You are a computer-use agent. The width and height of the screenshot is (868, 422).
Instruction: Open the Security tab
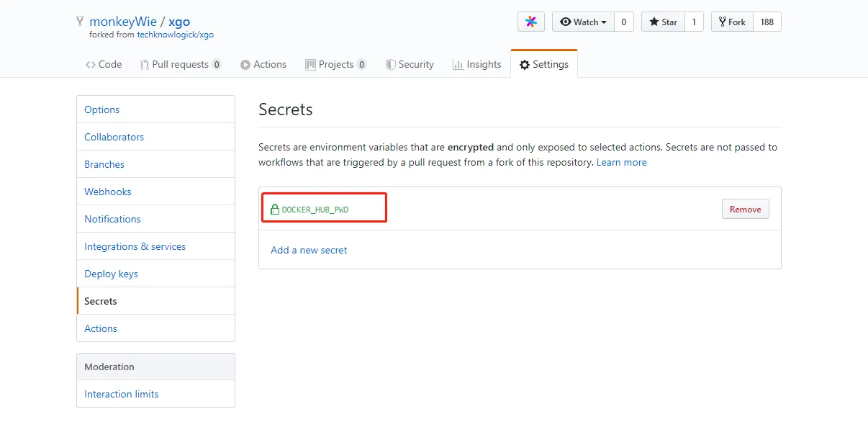[x=410, y=64]
